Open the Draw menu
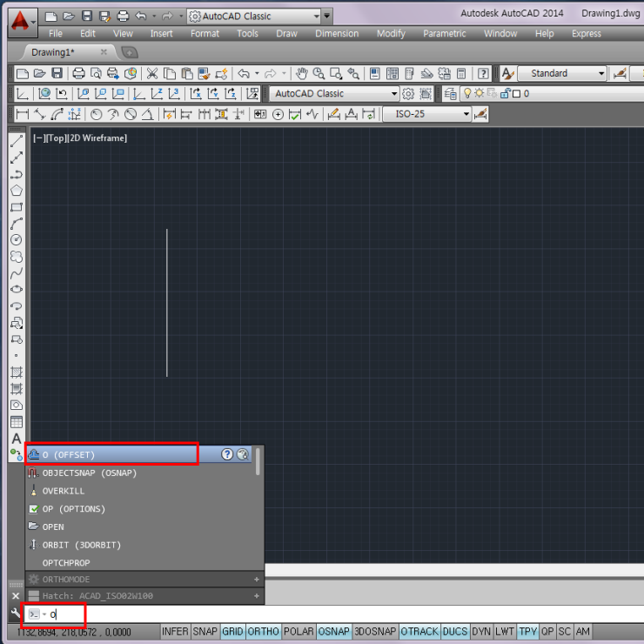 [x=286, y=34]
